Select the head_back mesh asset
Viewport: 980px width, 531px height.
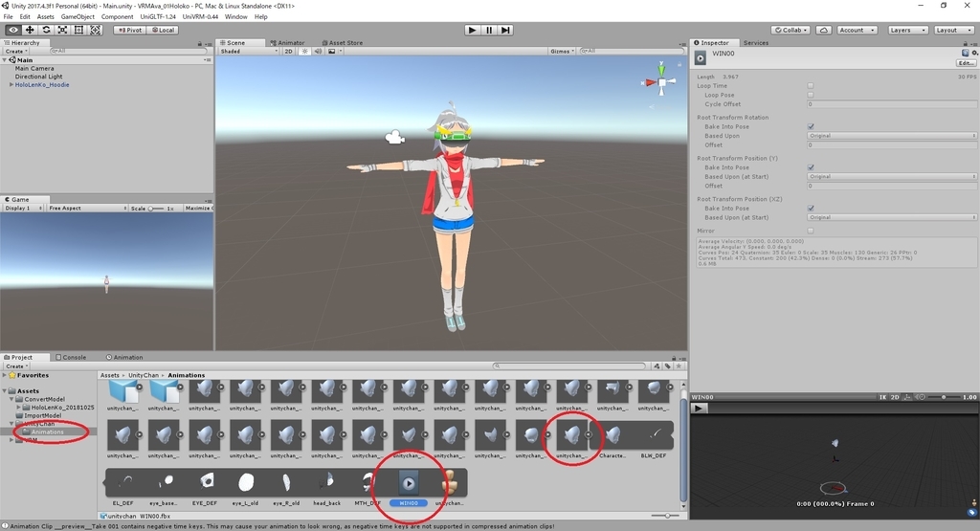(x=327, y=483)
